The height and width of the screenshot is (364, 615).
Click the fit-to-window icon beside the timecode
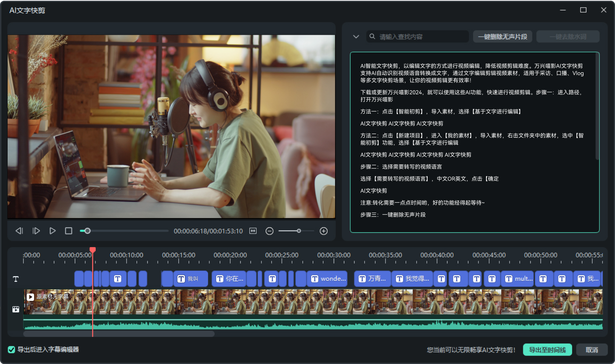[x=253, y=231]
